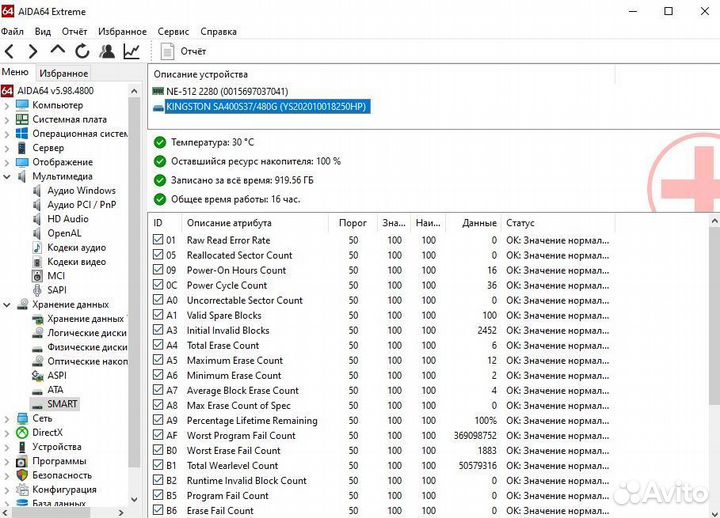Toggle the Total Erase Count checkbox
720x518 pixels.
pyautogui.click(x=158, y=345)
